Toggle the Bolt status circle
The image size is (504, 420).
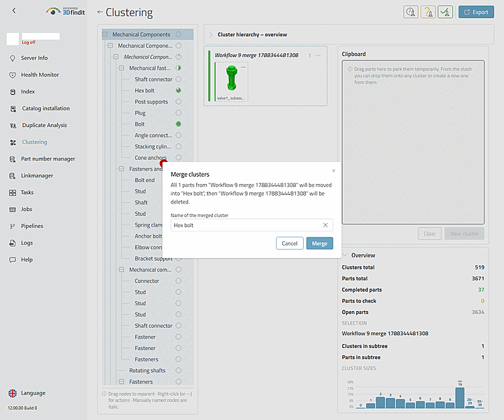tap(178, 124)
